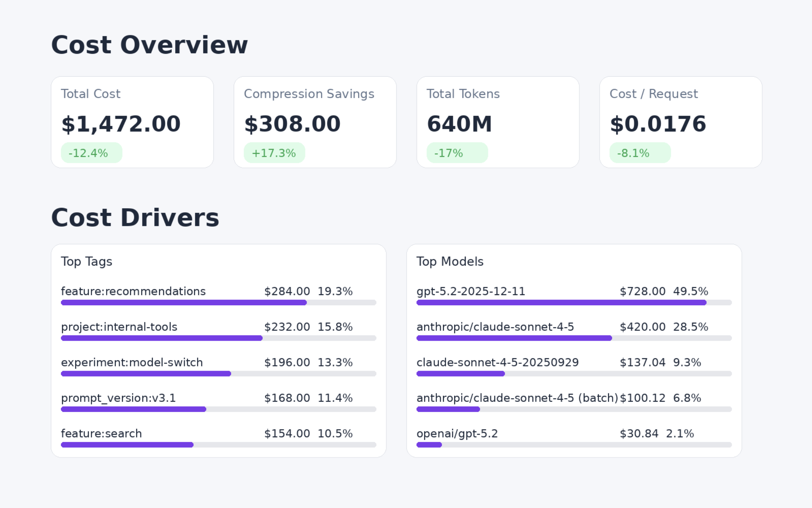Click the -8.1% cost badge

pyautogui.click(x=640, y=153)
